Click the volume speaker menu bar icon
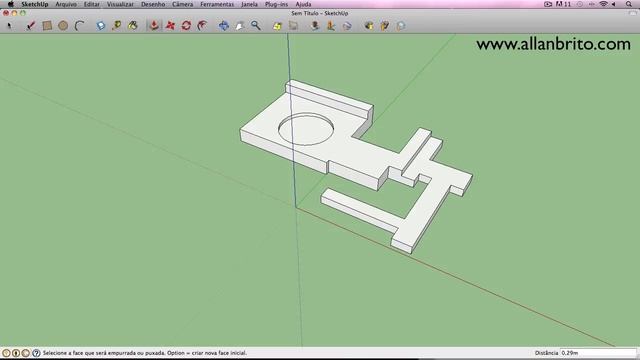Image resolution: width=640 pixels, height=360 pixels. point(613,4)
